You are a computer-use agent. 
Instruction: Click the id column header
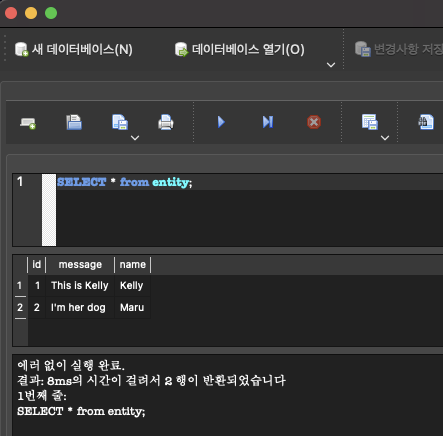[x=37, y=265]
